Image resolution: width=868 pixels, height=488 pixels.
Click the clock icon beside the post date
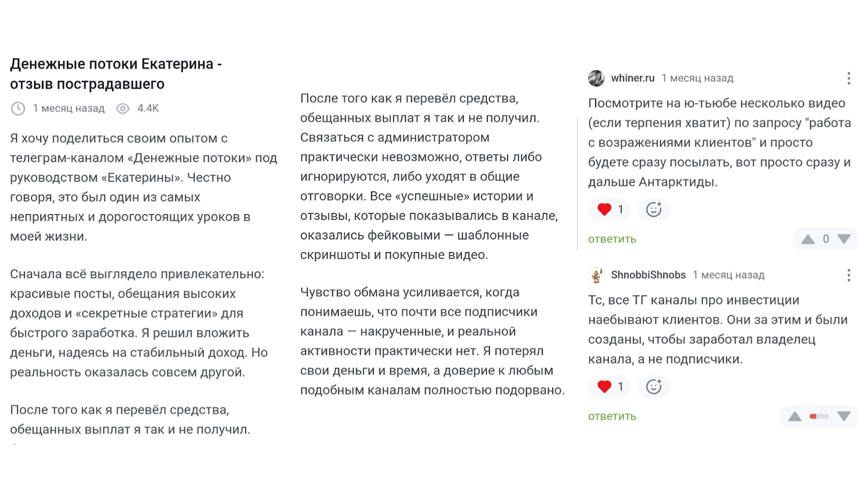[x=19, y=108]
